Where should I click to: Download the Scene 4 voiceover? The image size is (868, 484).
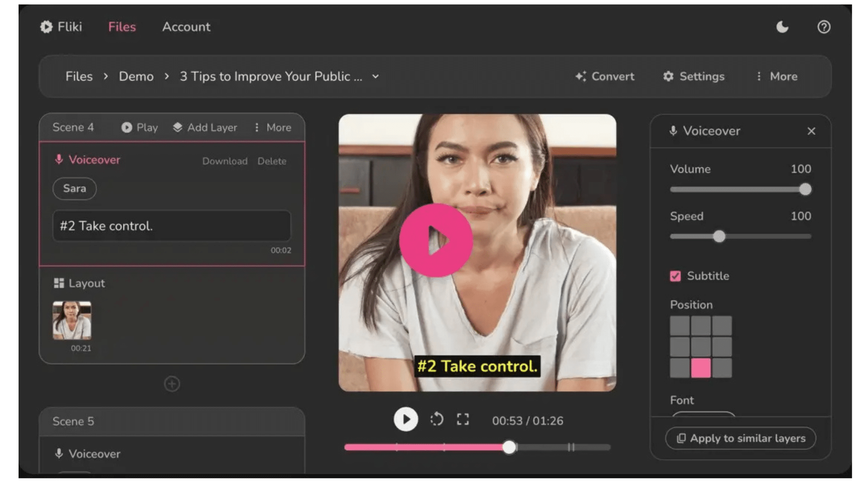[225, 161]
